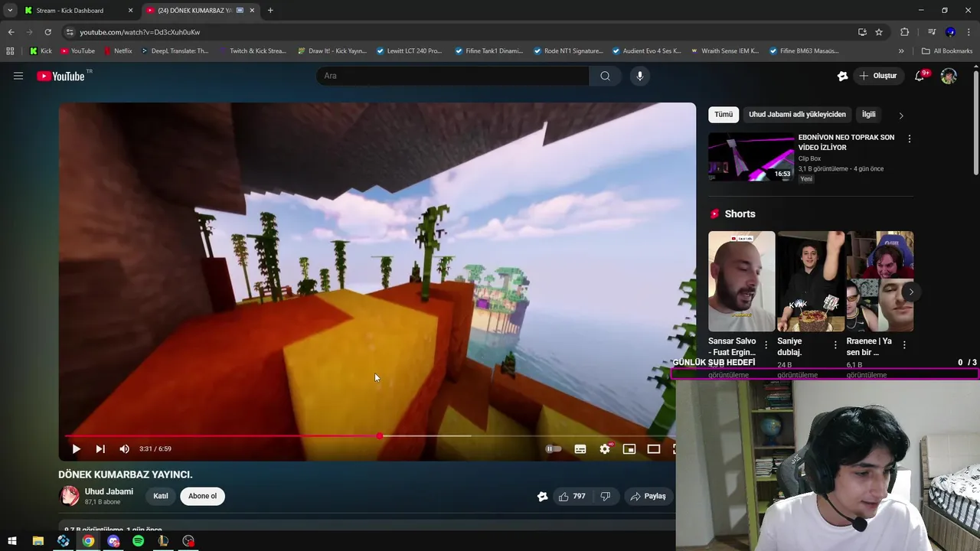Open the Gemini sparkle icon beside like button
The width and height of the screenshot is (980, 551).
click(543, 497)
